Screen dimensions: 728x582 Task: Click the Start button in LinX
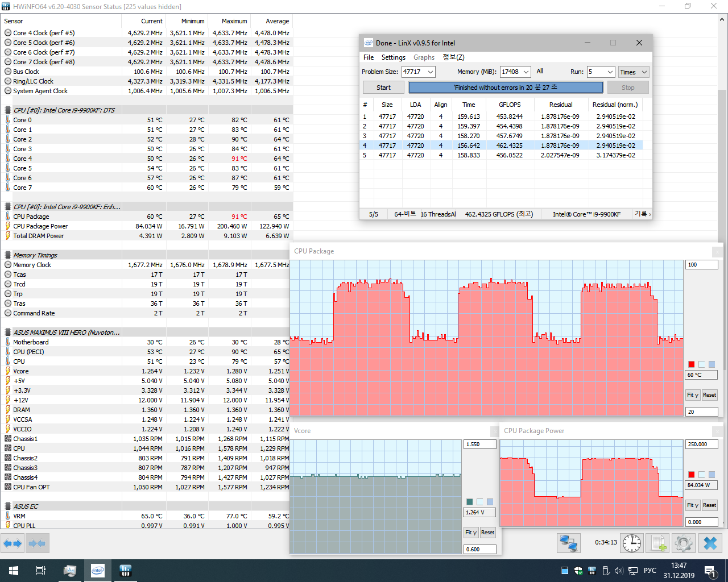[x=383, y=88]
